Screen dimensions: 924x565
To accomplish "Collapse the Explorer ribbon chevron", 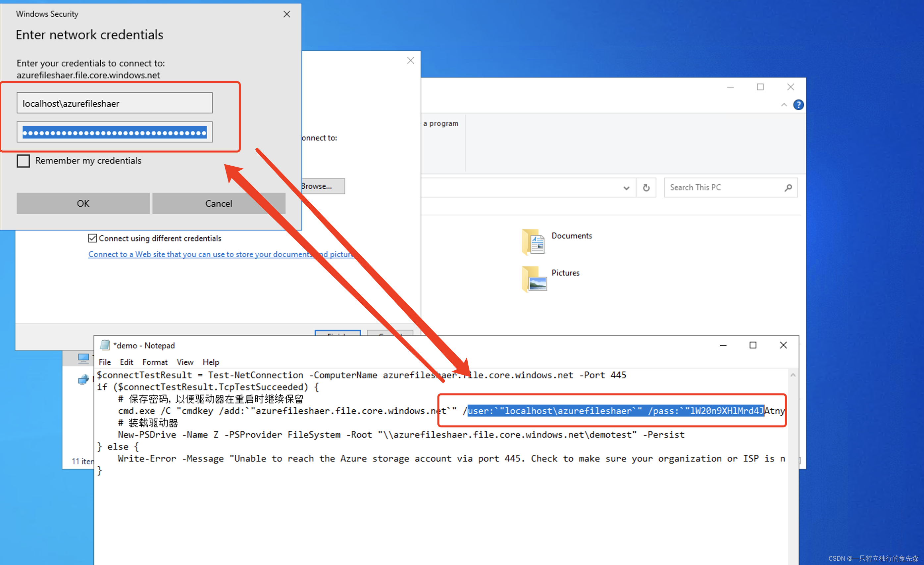I will [x=784, y=105].
